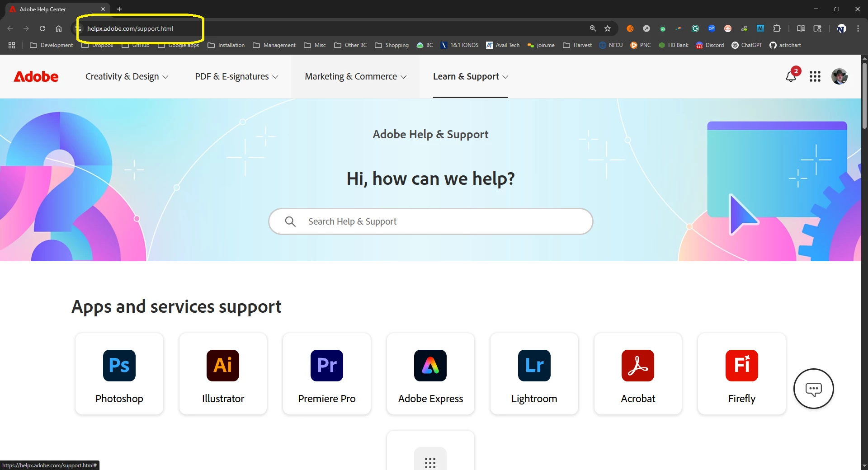Open Firefly support via the Fi icon

[742, 365]
